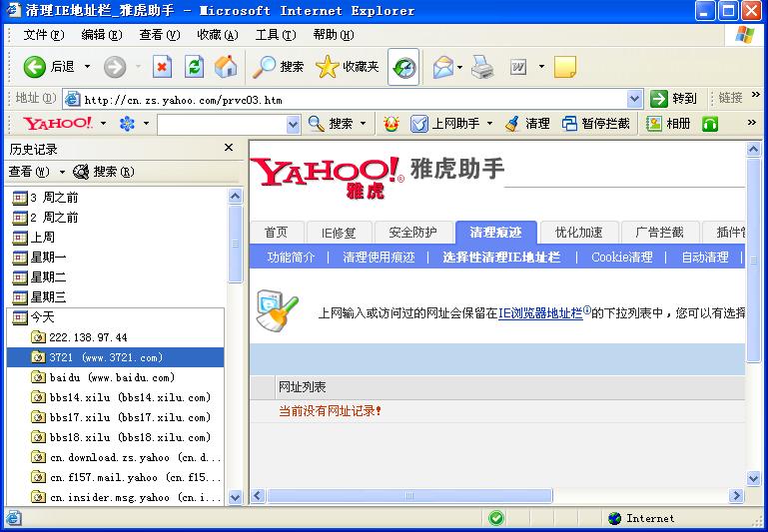Click the grey Forward arrow button
This screenshot has height=532, width=768.
(115, 67)
